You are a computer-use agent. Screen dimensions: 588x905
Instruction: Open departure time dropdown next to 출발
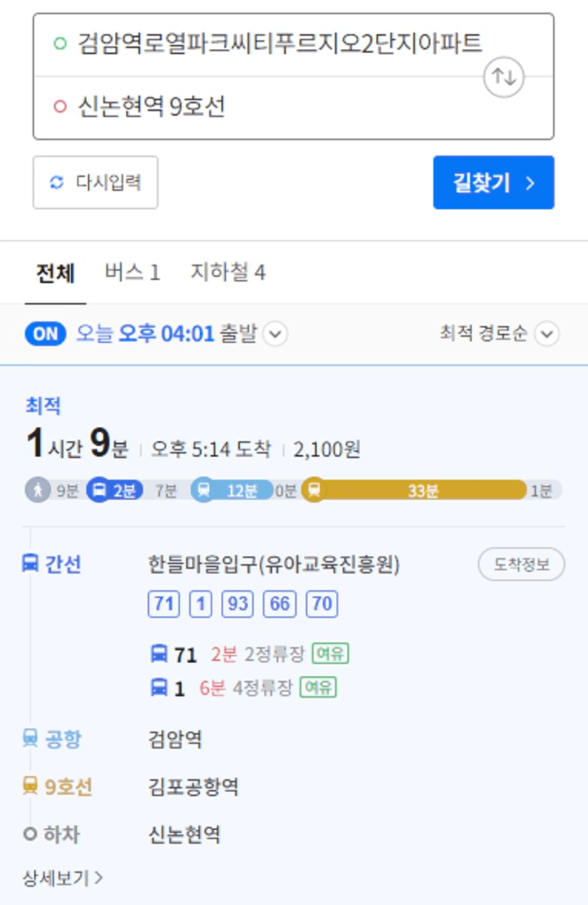point(275,334)
